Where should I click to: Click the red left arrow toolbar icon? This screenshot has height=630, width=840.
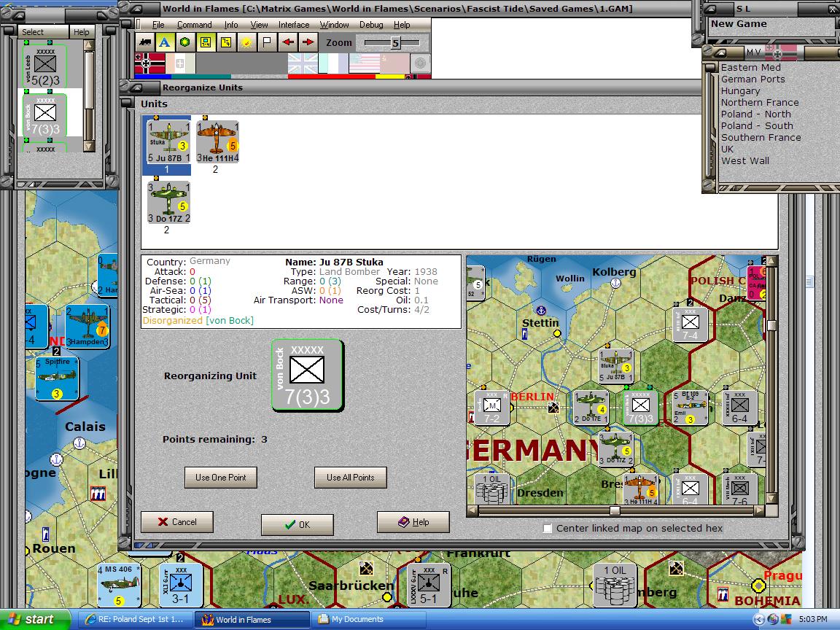[x=288, y=42]
